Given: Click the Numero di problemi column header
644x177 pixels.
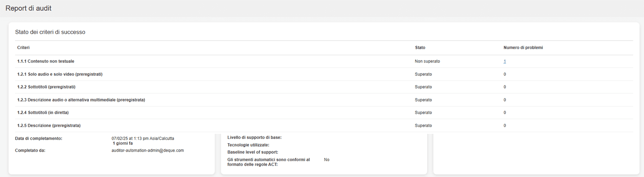Looking at the screenshot, I should tap(523, 47).
